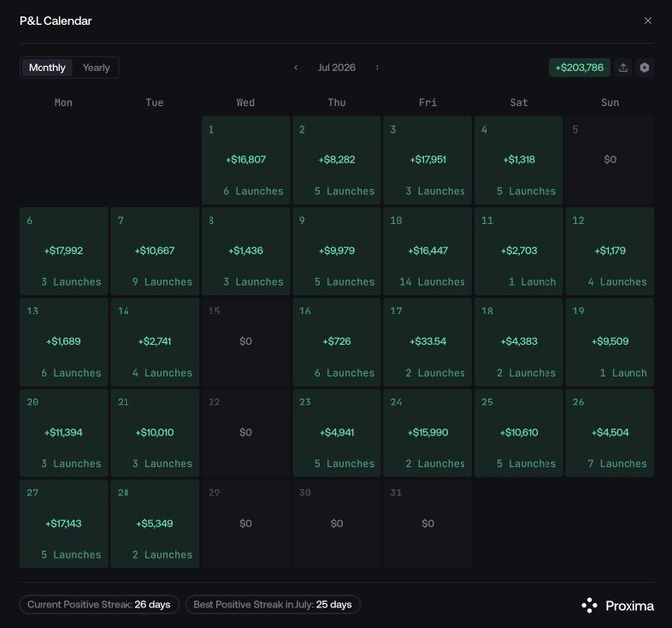Select July 13 cell showing +$1,689
The width and height of the screenshot is (672, 628).
pos(63,342)
